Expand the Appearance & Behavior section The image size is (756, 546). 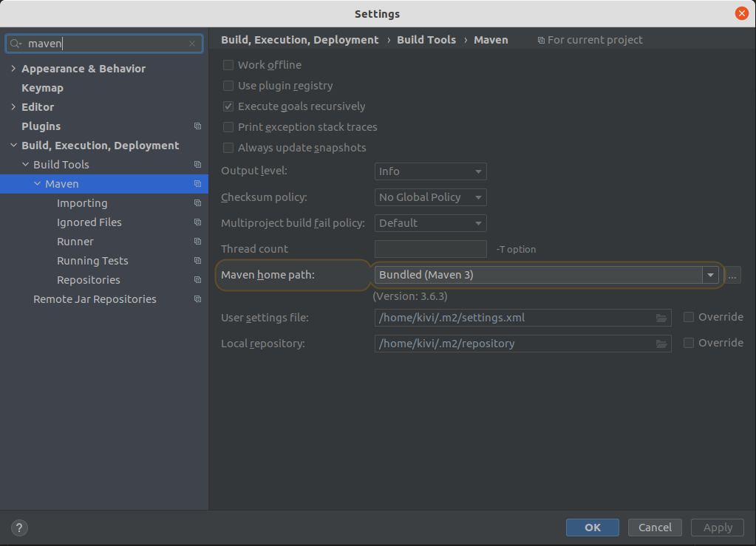point(13,69)
